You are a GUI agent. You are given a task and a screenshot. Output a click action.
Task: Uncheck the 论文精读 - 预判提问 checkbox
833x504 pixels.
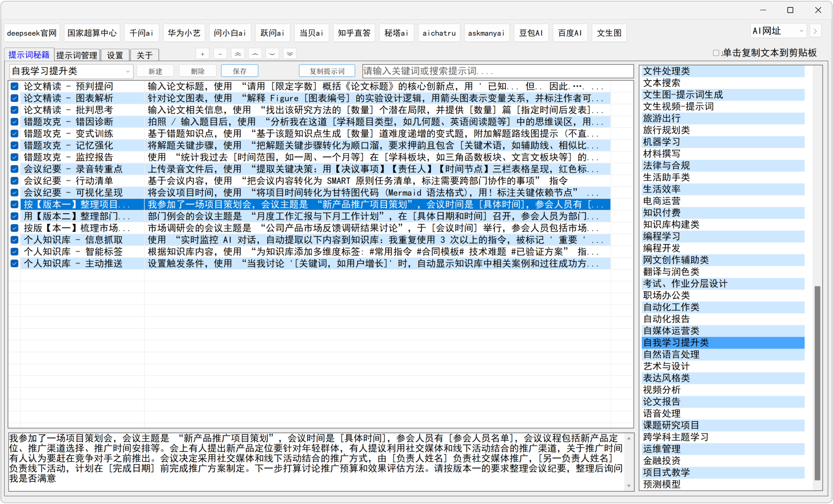click(15, 86)
